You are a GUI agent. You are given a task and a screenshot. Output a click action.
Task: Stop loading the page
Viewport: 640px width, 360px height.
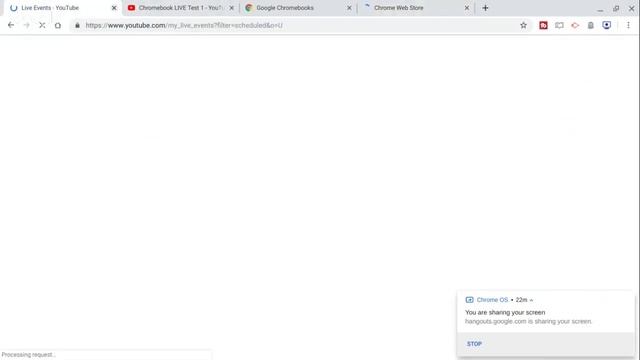42,25
